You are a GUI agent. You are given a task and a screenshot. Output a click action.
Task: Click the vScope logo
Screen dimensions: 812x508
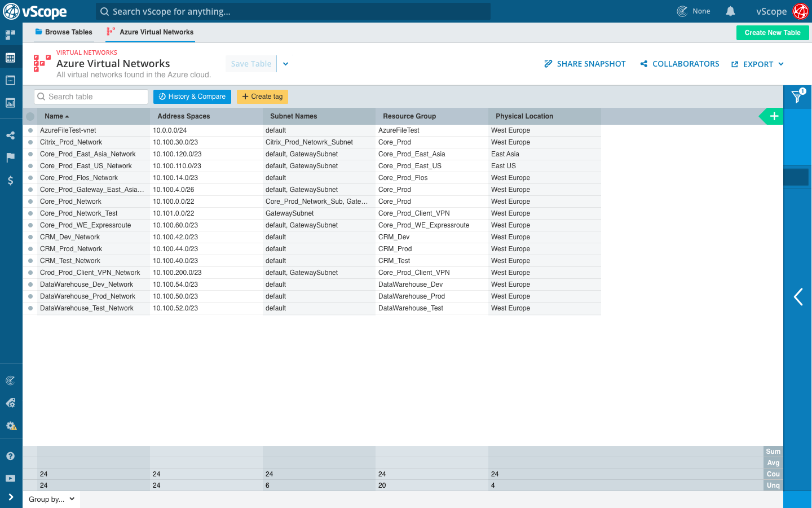coord(35,11)
